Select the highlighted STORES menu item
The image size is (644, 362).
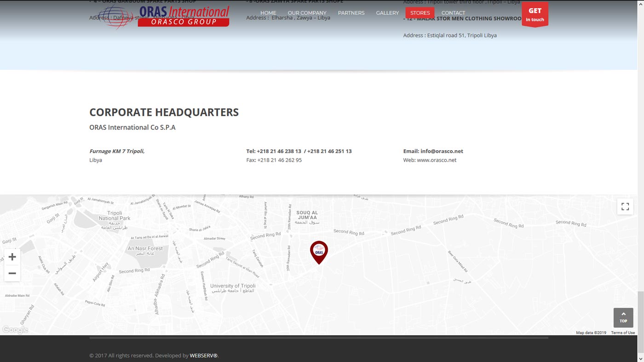pyautogui.click(x=420, y=13)
